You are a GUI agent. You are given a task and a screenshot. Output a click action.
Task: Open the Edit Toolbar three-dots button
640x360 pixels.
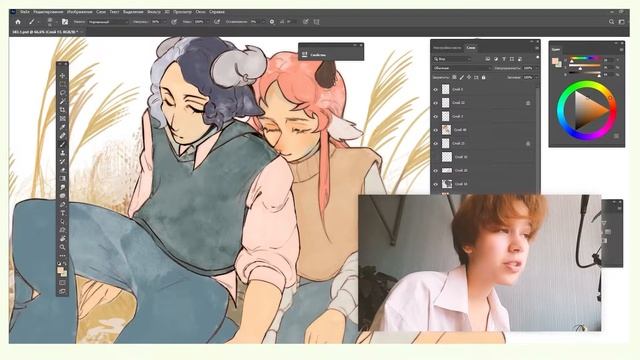click(x=62, y=256)
